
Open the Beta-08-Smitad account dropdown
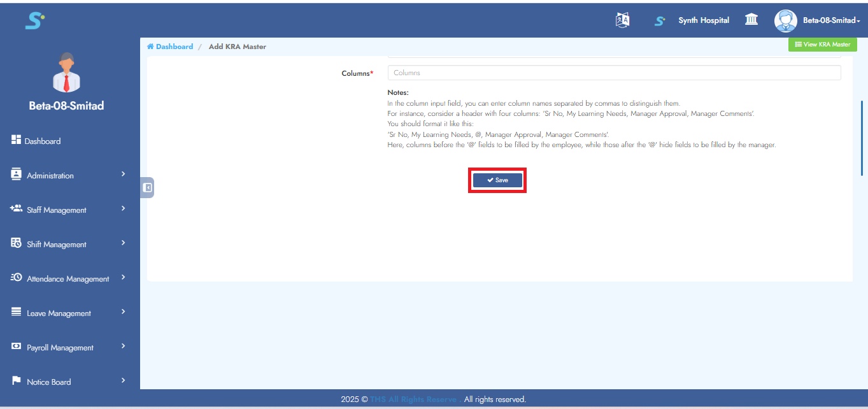point(829,20)
